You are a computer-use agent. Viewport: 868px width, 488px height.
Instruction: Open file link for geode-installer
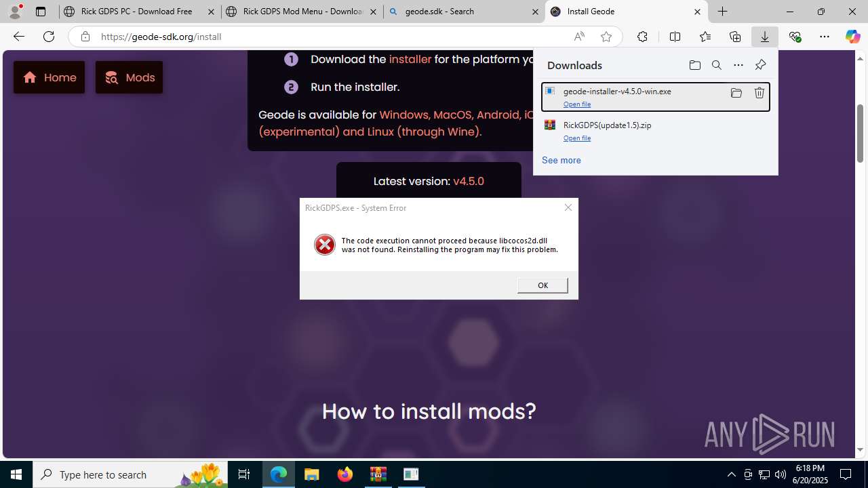click(577, 104)
